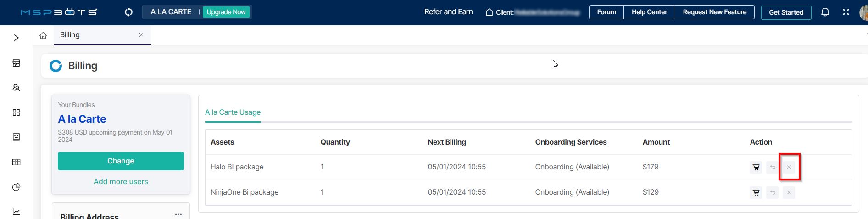The height and width of the screenshot is (219, 868).
Task: Close the Billing tab
Action: (141, 35)
